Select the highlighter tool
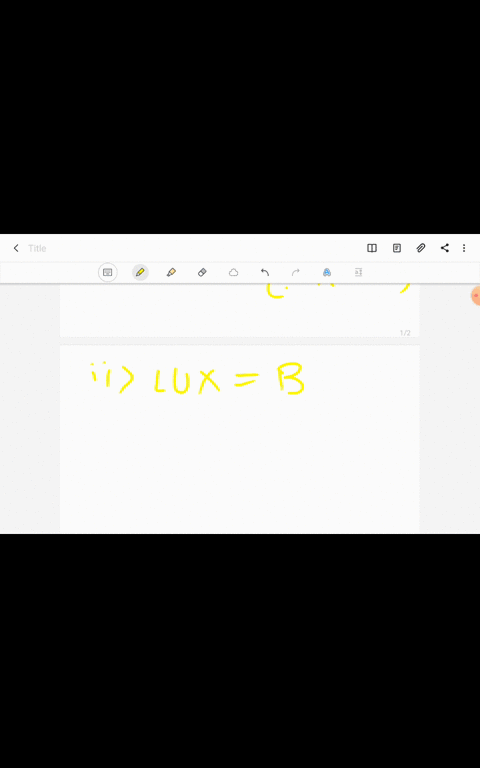This screenshot has width=480, height=768. 171,272
